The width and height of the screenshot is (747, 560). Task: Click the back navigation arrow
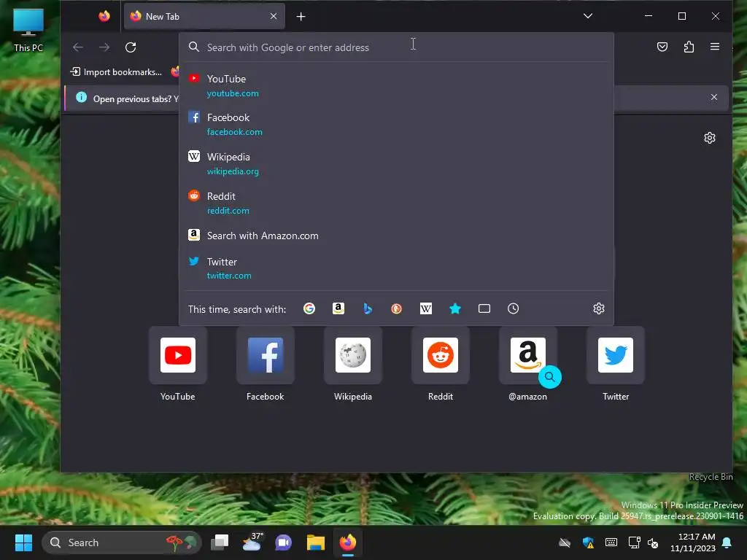78,47
